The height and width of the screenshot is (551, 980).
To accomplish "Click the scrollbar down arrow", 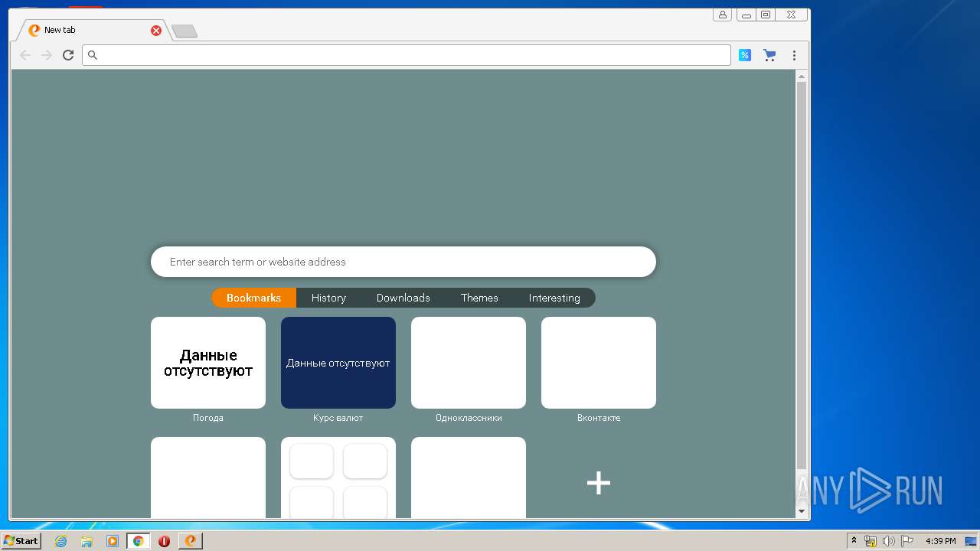I will pyautogui.click(x=802, y=510).
